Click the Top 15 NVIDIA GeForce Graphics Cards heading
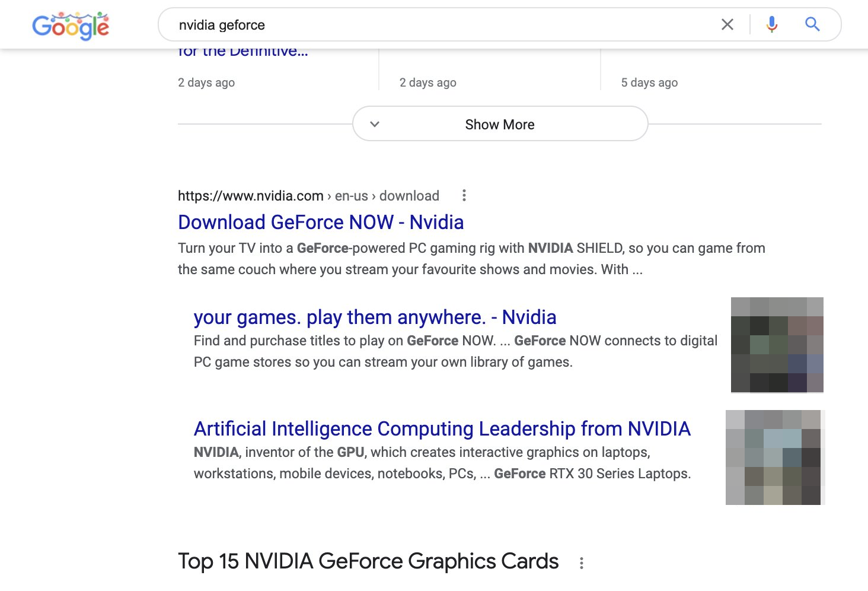The height and width of the screenshot is (591, 868). 368,561
